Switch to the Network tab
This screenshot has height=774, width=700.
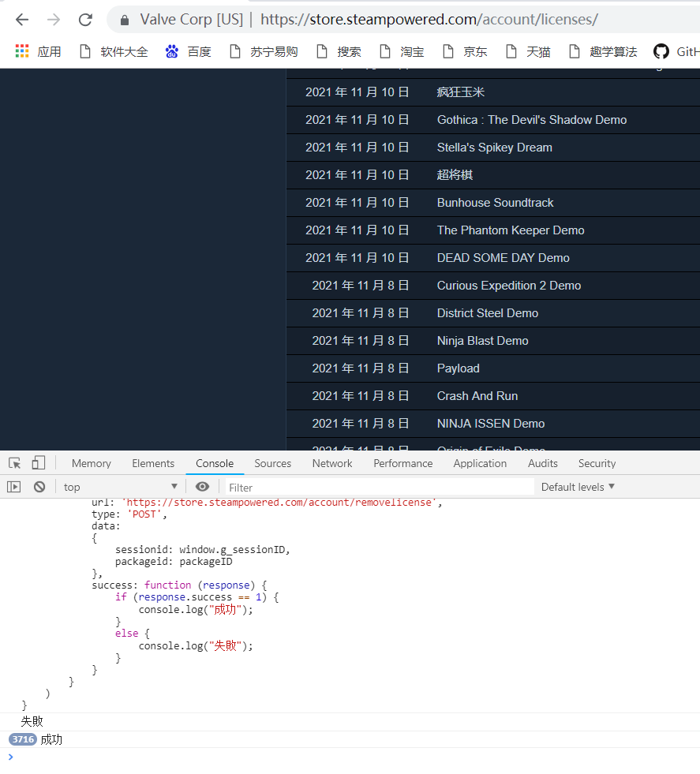click(x=331, y=463)
